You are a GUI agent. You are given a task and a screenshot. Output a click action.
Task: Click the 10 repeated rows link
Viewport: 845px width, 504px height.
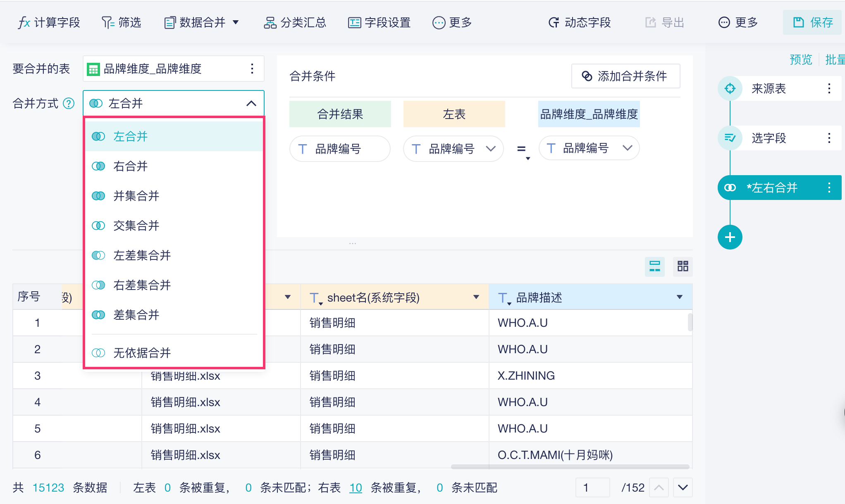click(356, 488)
